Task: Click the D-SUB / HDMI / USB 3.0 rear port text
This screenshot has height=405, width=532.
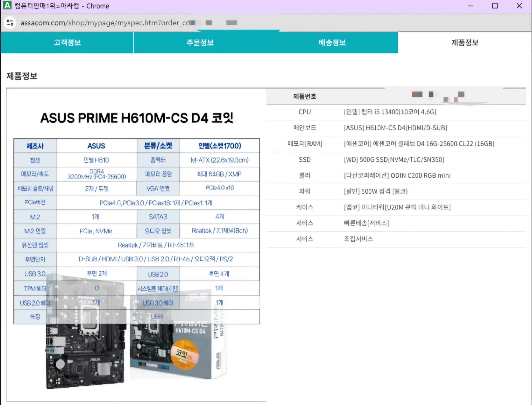Action: tap(156, 259)
